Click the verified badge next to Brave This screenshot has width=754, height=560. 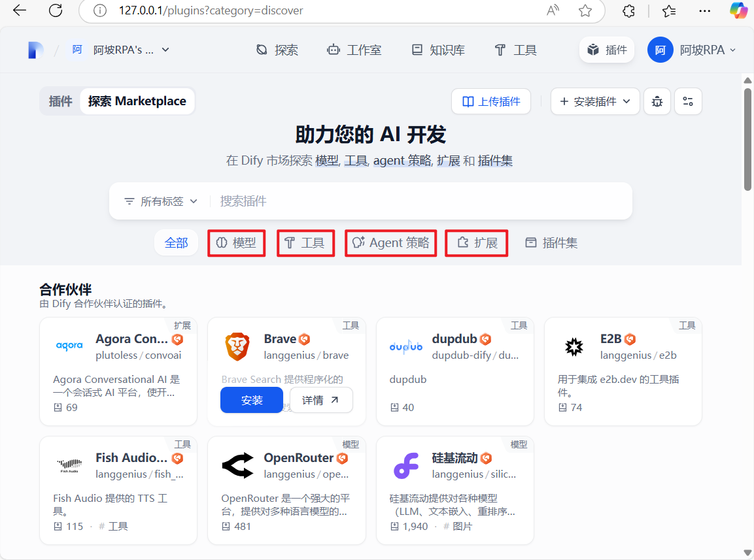[x=304, y=339]
